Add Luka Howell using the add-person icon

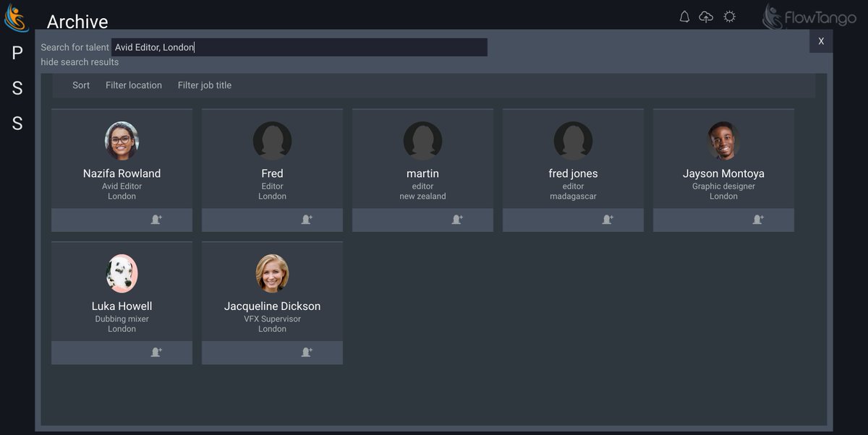coord(156,353)
